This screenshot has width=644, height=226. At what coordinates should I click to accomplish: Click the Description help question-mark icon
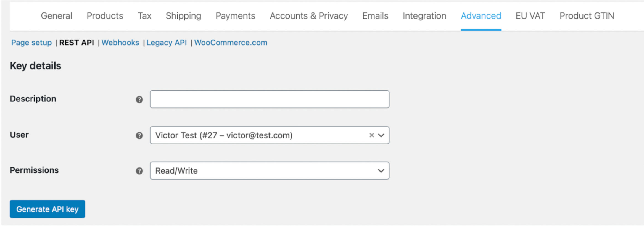(x=139, y=99)
